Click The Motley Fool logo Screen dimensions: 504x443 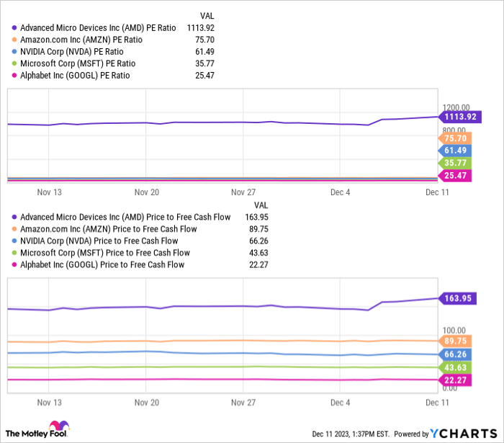(37, 429)
